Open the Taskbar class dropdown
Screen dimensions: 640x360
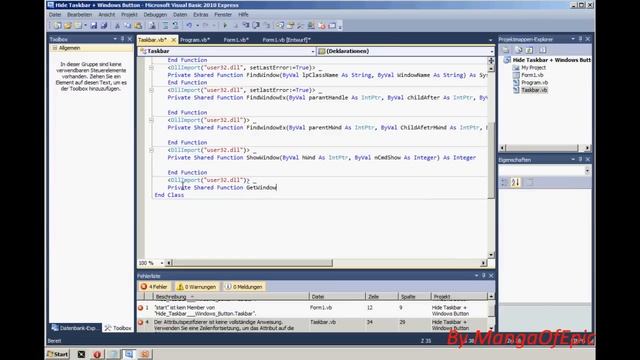coord(313,51)
